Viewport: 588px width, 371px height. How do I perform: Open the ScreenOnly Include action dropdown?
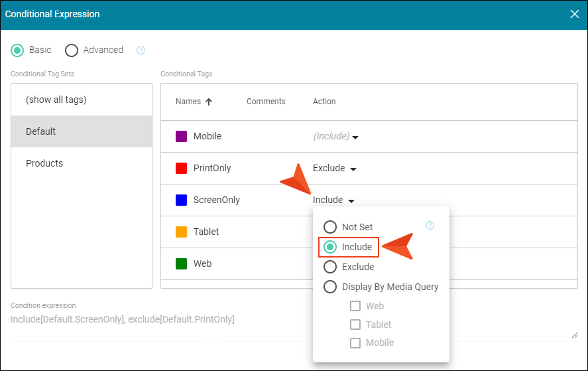[x=333, y=200]
